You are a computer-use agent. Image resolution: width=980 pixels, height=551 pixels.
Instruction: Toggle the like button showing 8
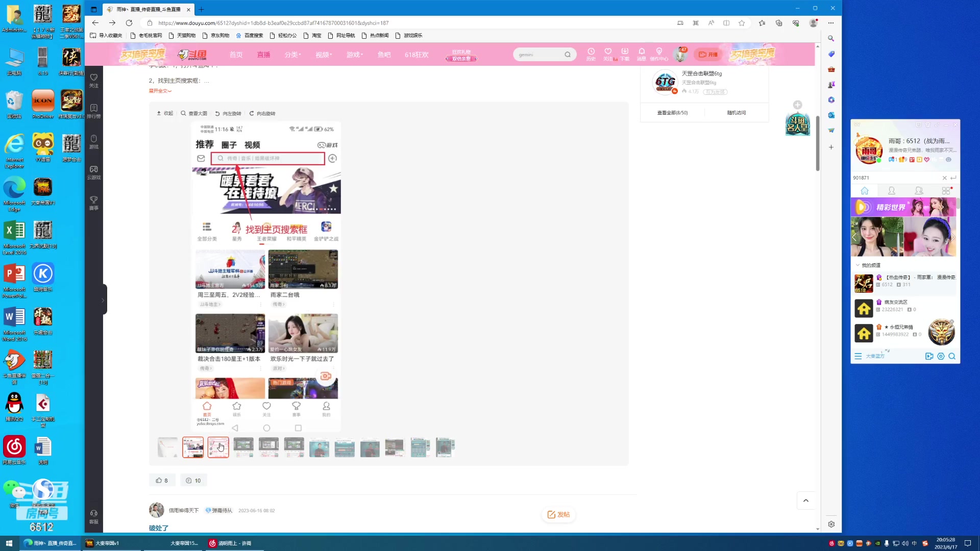[x=162, y=480]
